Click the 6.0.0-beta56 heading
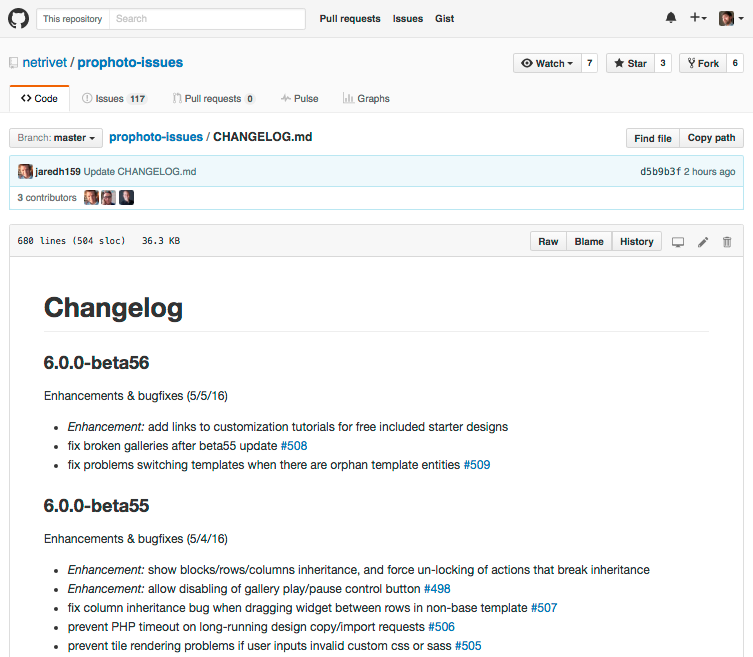 click(x=97, y=363)
